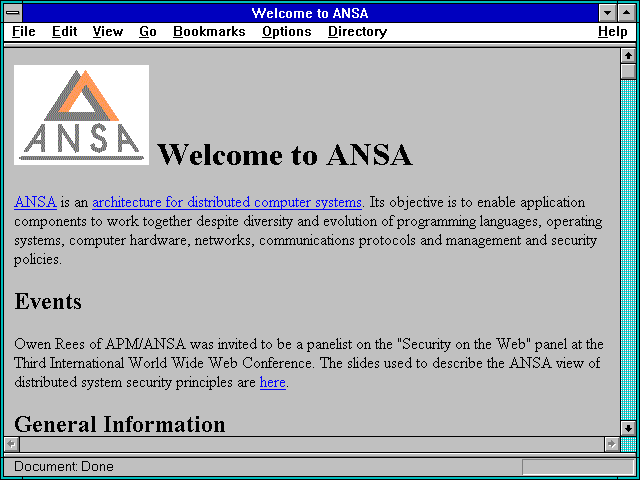
Task: Click the vertical scrollbar down arrow
Action: coord(628,428)
